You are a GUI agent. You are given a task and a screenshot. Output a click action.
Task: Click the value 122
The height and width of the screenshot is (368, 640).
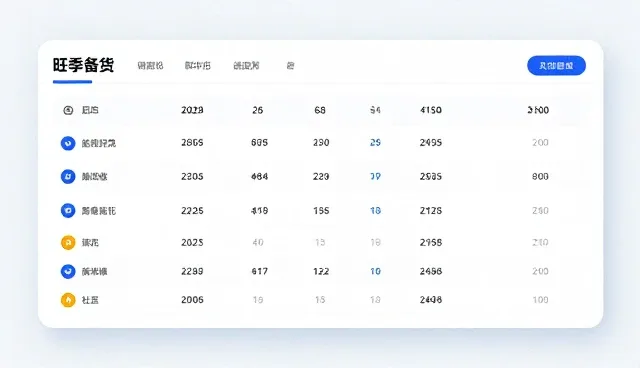(x=321, y=271)
